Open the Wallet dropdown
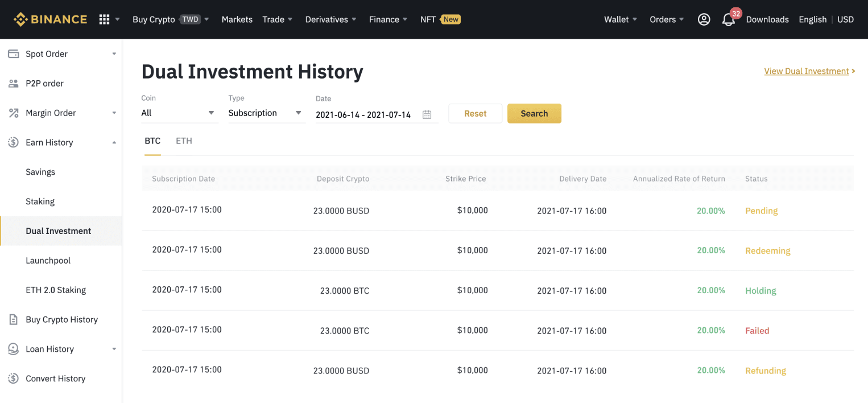The width and height of the screenshot is (868, 403). [x=621, y=19]
